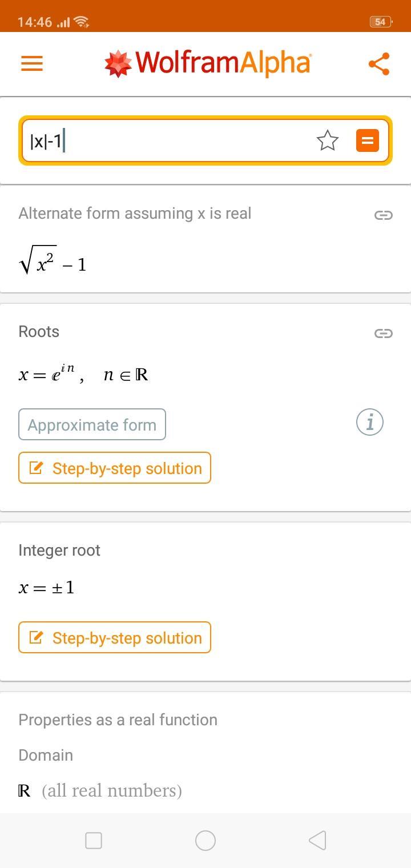Tap Android home circle button
The image size is (411, 868).
205,840
